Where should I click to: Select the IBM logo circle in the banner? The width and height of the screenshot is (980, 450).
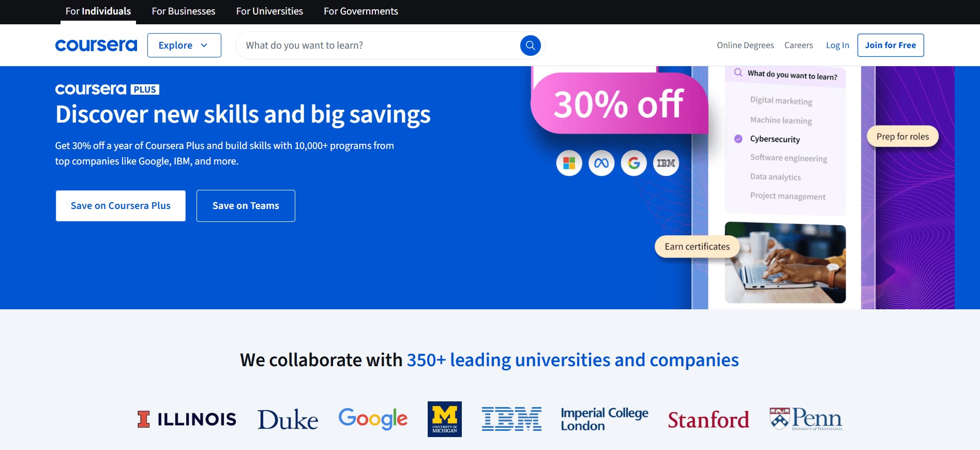pyautogui.click(x=666, y=162)
